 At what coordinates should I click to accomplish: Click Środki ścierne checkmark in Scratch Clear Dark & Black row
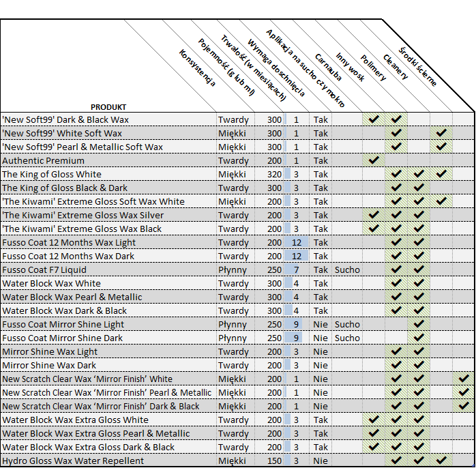464,405
